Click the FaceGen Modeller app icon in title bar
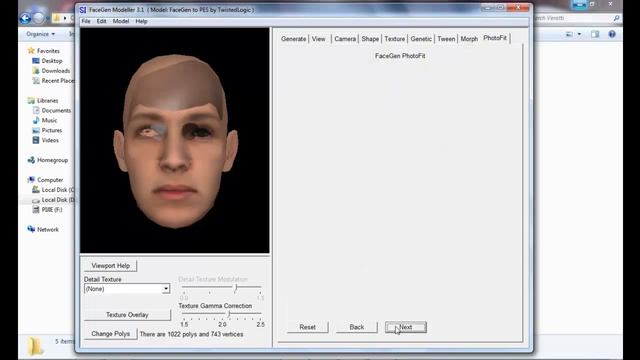Screen dimensions: 640x360 pyautogui.click(x=82, y=9)
